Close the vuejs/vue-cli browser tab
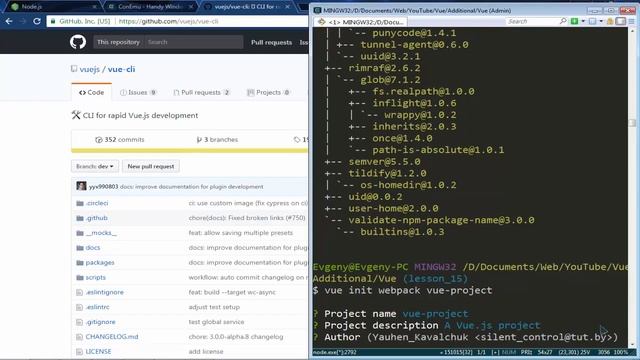Viewport: 640px width, 360px height. tap(287, 7)
